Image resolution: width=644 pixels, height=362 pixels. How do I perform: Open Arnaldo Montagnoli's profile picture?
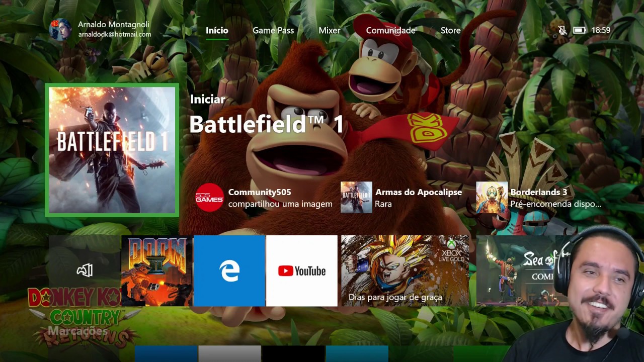[x=60, y=29]
